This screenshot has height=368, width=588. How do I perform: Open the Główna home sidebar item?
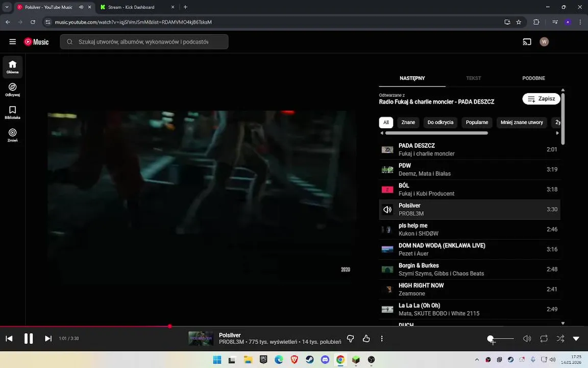(x=12, y=67)
